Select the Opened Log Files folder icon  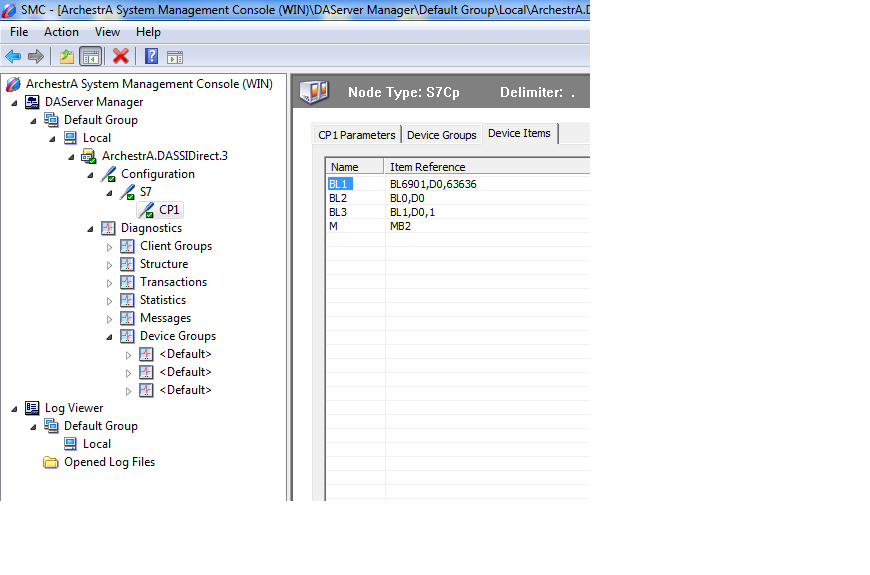51,462
